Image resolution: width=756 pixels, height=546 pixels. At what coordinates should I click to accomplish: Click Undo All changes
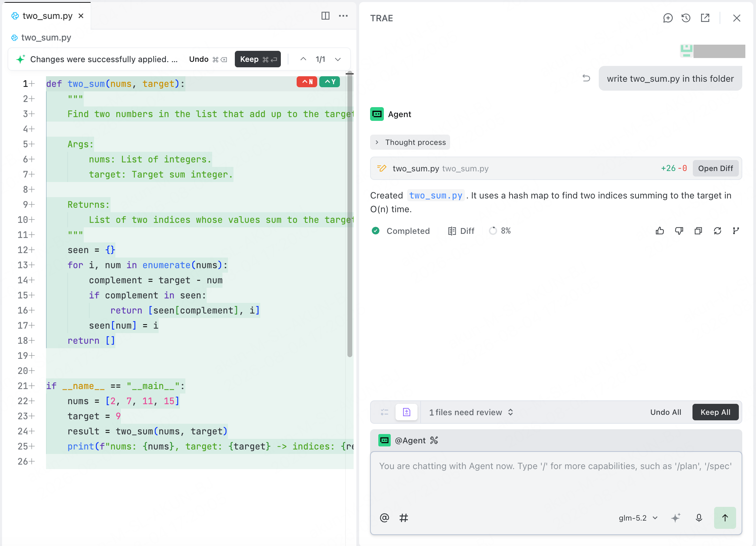coord(666,412)
